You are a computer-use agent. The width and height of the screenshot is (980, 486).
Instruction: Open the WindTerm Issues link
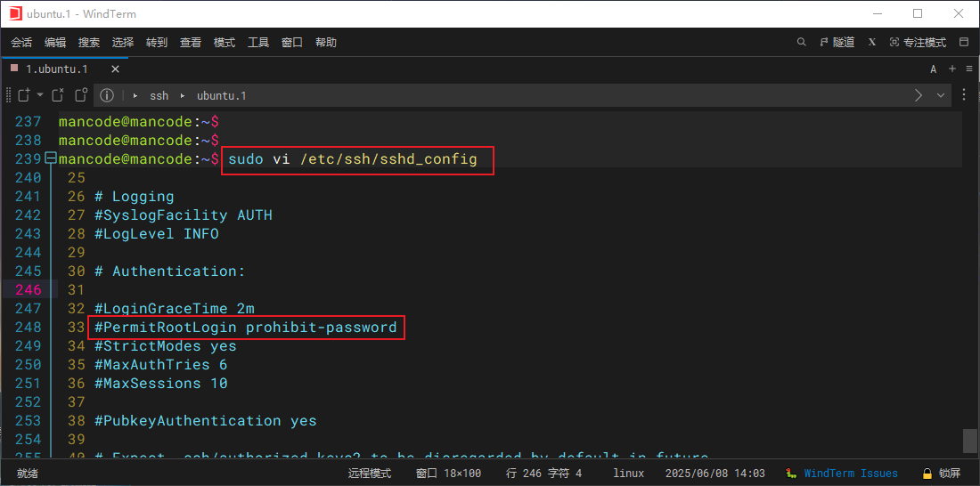coord(850,474)
